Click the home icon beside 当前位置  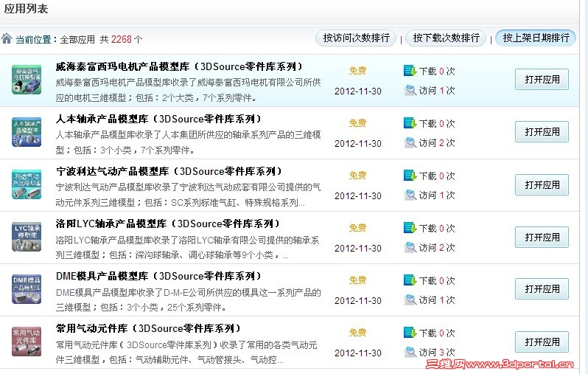[x=7, y=38]
